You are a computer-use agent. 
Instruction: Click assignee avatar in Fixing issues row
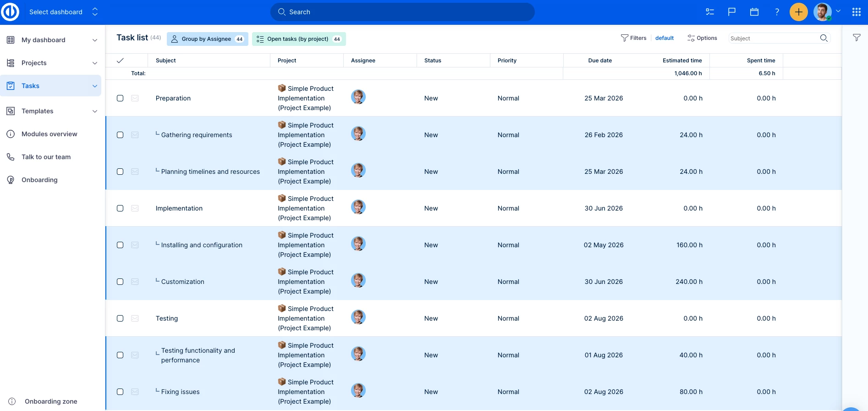tap(358, 390)
